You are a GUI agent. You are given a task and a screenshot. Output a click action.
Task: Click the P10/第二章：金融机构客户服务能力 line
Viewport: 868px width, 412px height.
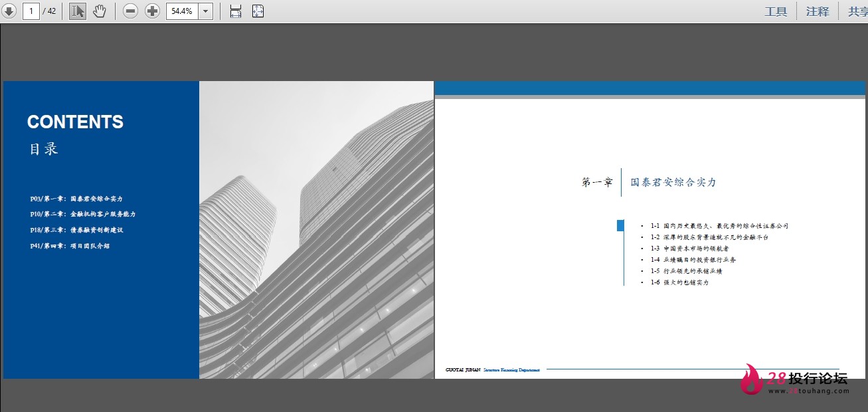pyautogui.click(x=83, y=214)
